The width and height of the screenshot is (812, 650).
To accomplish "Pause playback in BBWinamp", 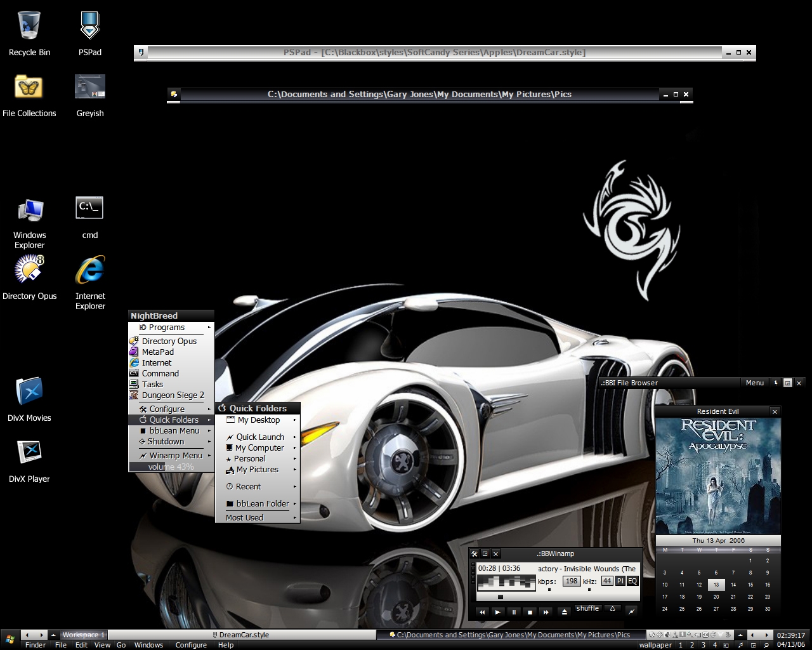I will (514, 612).
